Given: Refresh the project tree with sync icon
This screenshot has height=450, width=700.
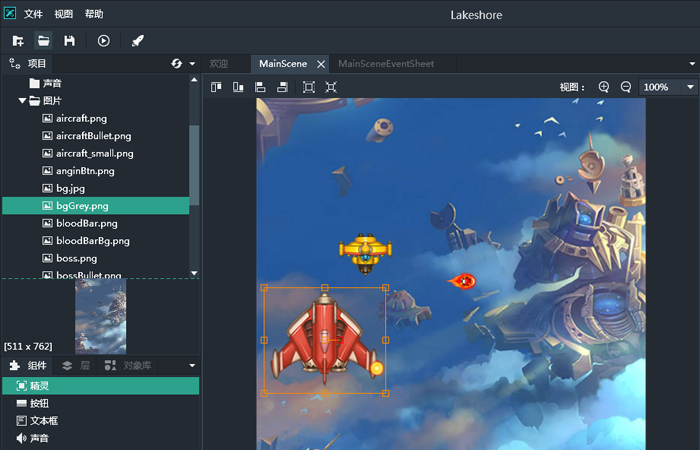Looking at the screenshot, I should point(176,64).
